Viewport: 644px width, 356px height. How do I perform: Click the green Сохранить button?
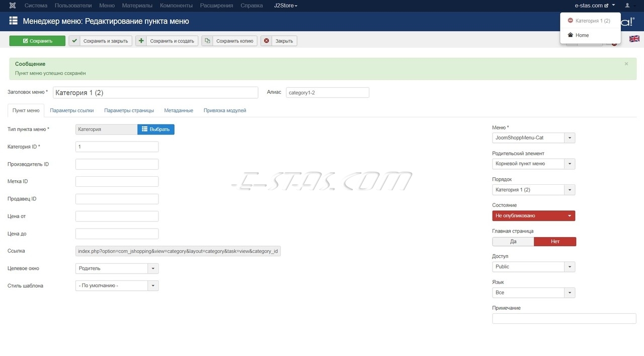pos(37,41)
